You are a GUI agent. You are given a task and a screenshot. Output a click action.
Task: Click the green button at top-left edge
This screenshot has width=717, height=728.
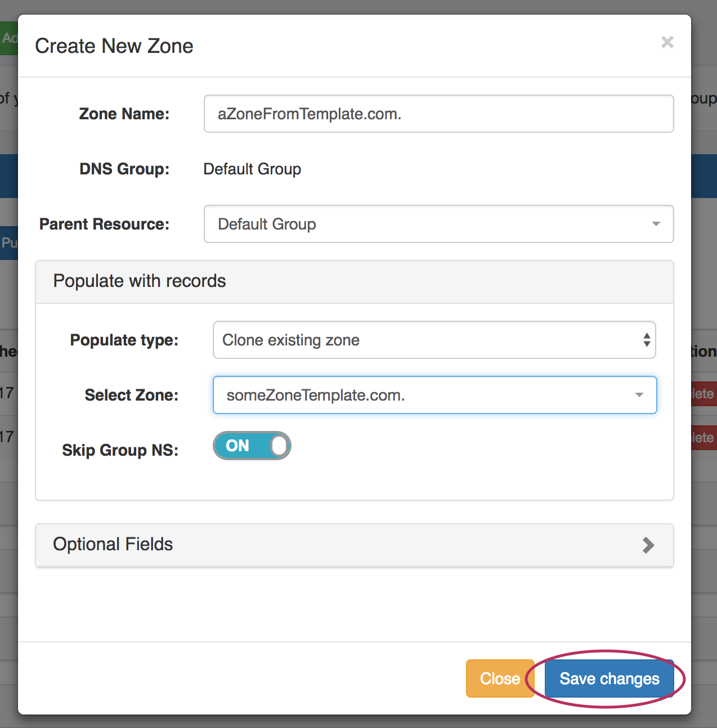coord(8,38)
